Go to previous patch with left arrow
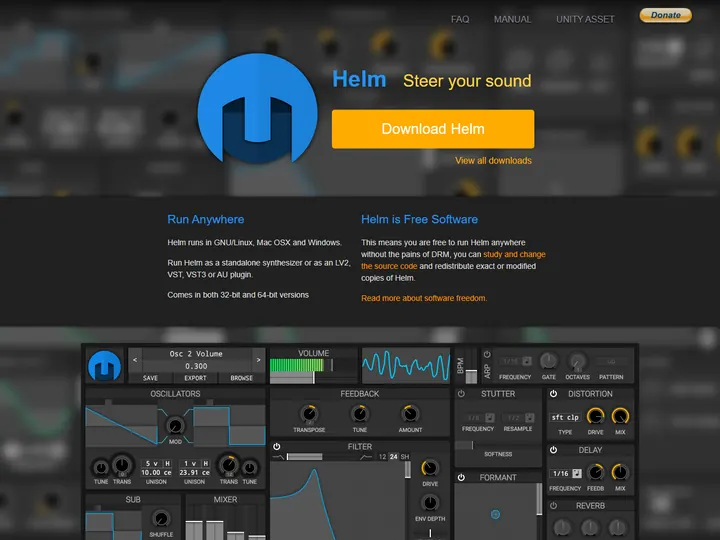 pyautogui.click(x=135, y=360)
